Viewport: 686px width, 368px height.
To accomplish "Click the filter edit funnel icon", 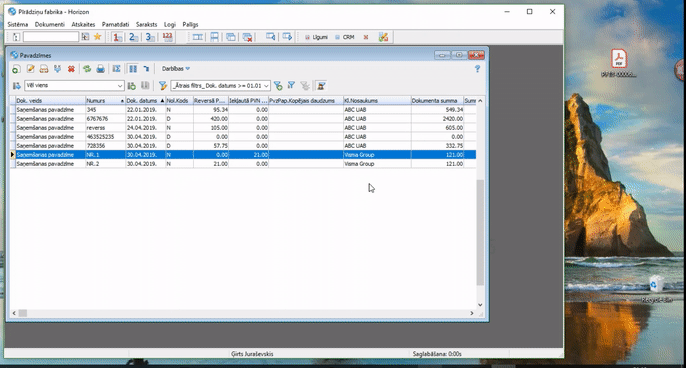I will click(163, 86).
